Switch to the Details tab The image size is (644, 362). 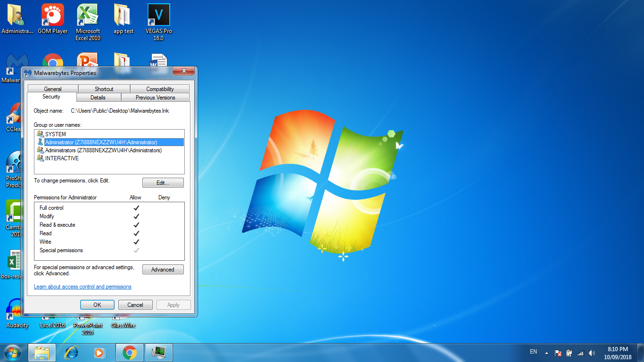click(x=98, y=98)
